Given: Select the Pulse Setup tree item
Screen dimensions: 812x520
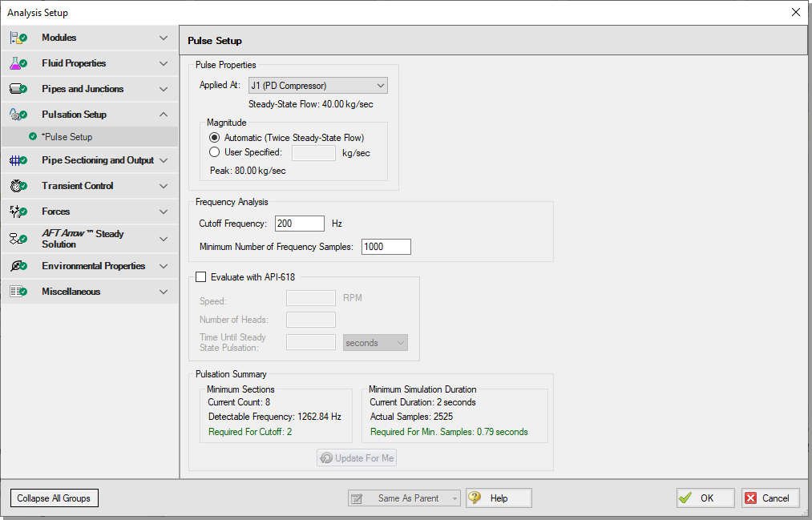Looking at the screenshot, I should click(x=90, y=136).
